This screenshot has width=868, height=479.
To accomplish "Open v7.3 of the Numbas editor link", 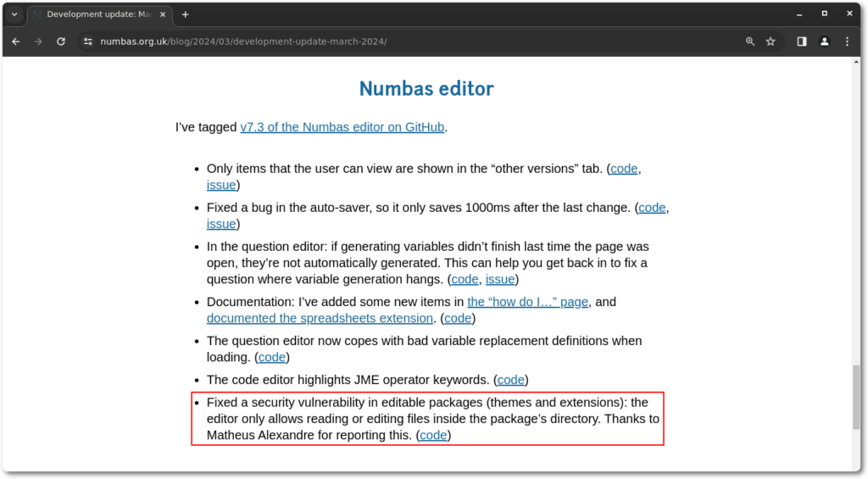I will click(342, 127).
